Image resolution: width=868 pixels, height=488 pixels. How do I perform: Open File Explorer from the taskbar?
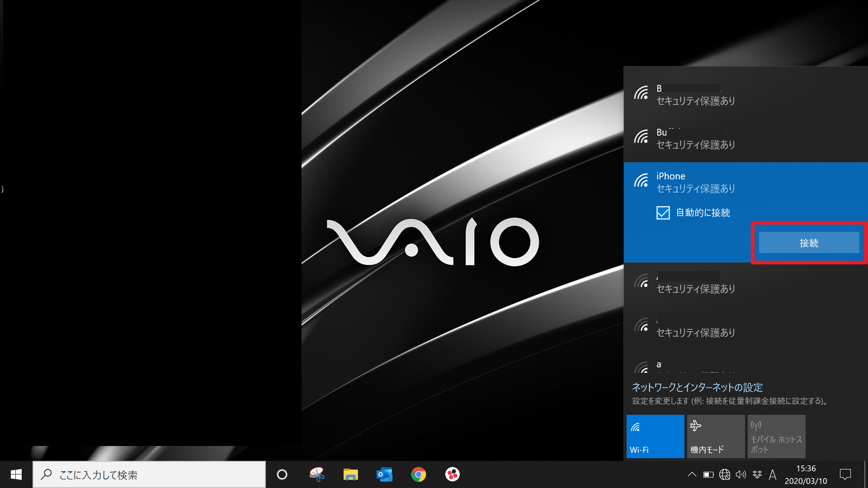point(351,474)
